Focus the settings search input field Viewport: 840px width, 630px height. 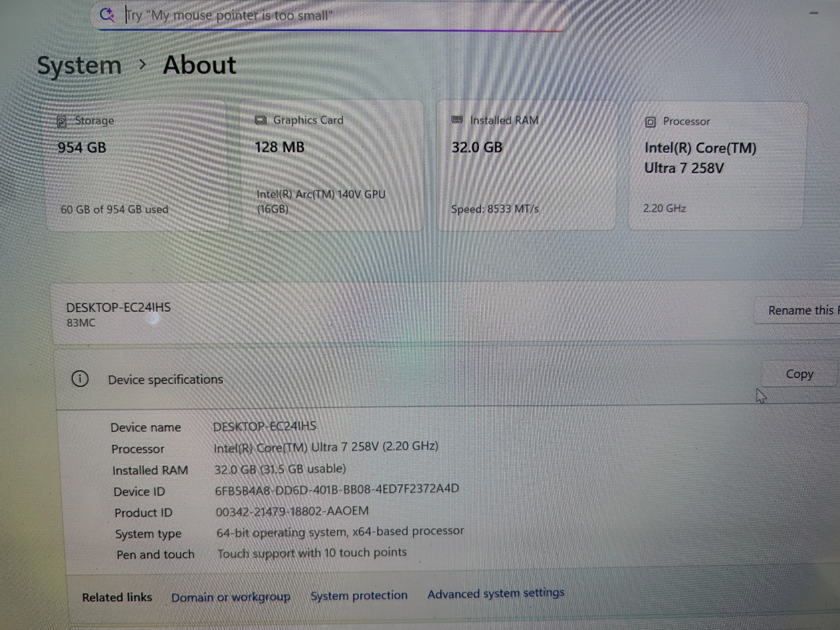(x=331, y=15)
